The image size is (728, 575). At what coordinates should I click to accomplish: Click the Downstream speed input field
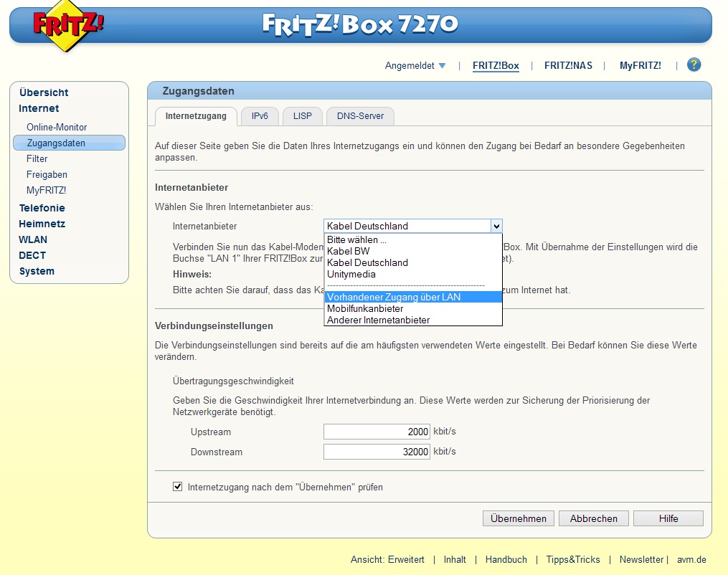(377, 452)
